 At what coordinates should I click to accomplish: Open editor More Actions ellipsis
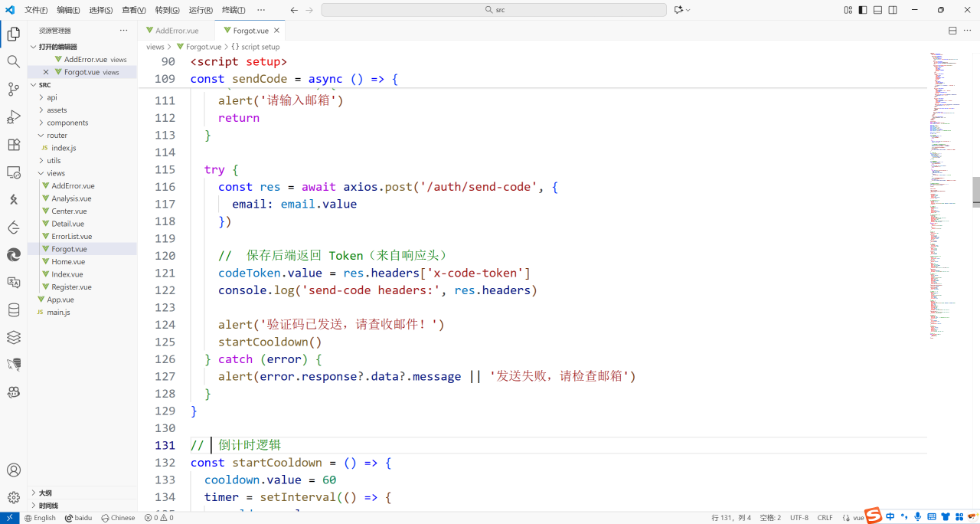coord(967,31)
